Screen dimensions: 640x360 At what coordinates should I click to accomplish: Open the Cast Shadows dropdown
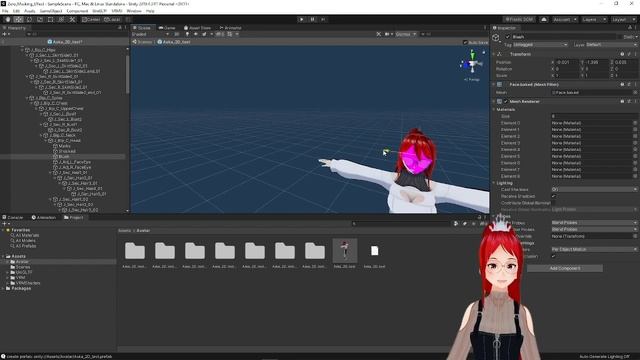click(x=594, y=189)
